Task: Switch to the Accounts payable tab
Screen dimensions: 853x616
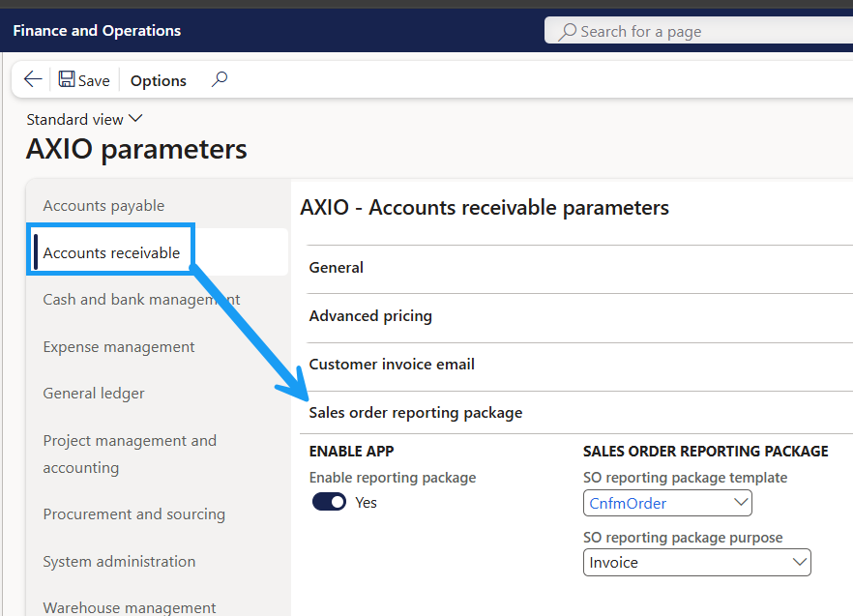Action: 103,205
